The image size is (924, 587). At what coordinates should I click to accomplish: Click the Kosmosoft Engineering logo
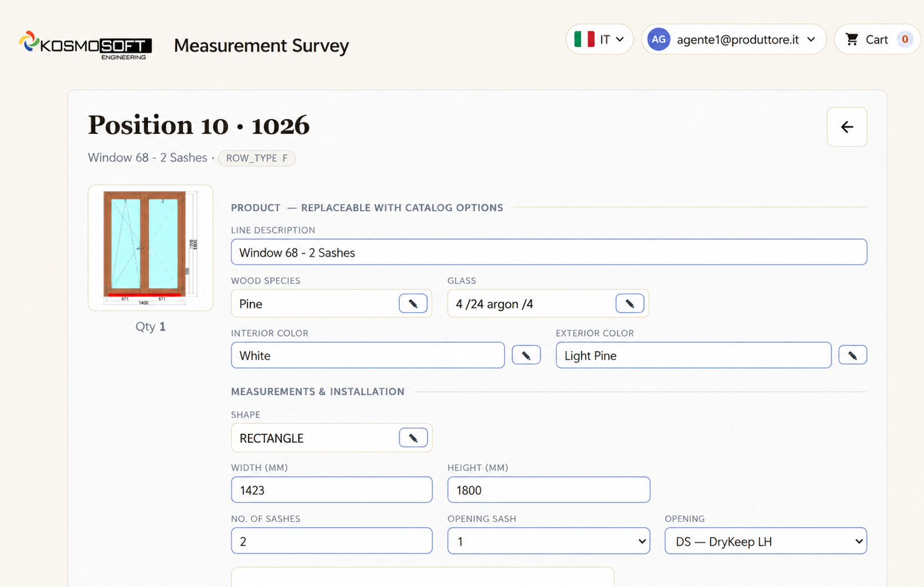coord(86,45)
